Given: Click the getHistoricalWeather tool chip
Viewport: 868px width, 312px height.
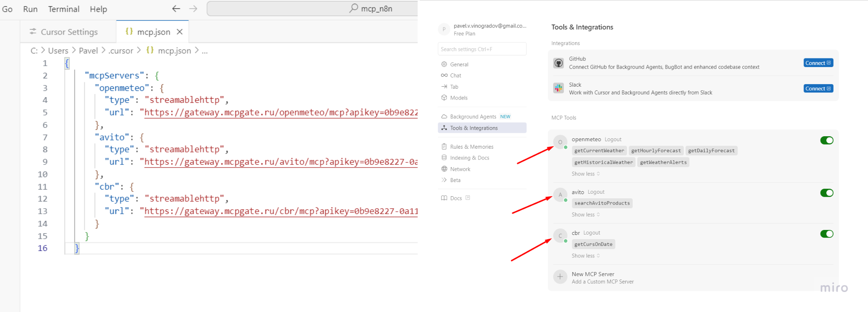Looking at the screenshot, I should tap(604, 162).
